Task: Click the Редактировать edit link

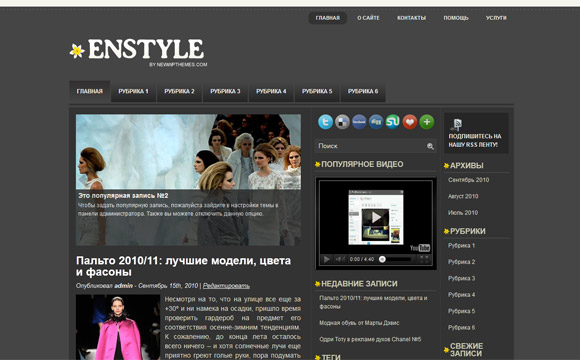Action: 226,286
